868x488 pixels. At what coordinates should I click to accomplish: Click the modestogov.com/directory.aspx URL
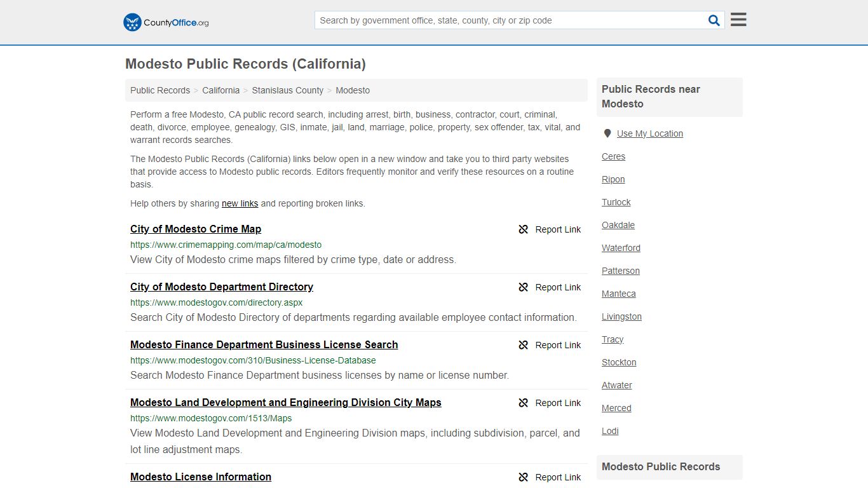pos(217,302)
